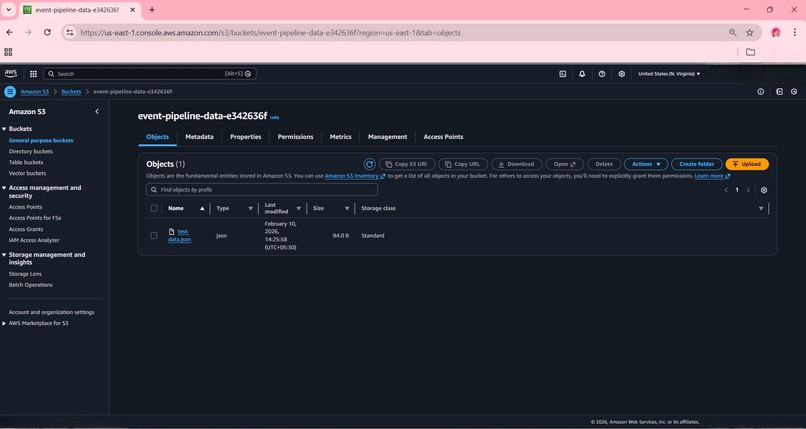Switch to the Properties tab
The height and width of the screenshot is (429, 806).
[x=246, y=137]
